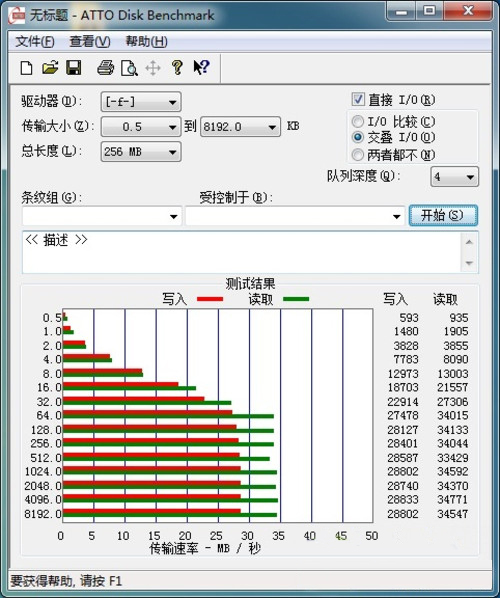This screenshot has height=598, width=500.
Task: Click the read value 34771
Action: pos(452,499)
